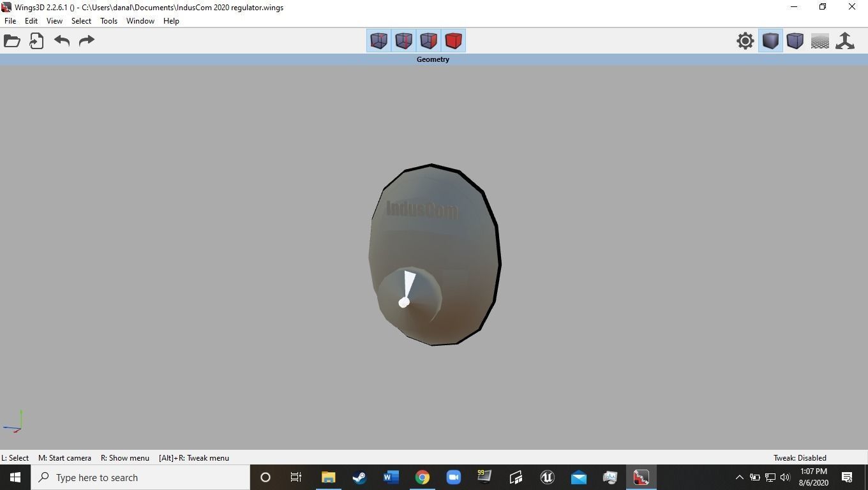Open the Window menu

(140, 21)
